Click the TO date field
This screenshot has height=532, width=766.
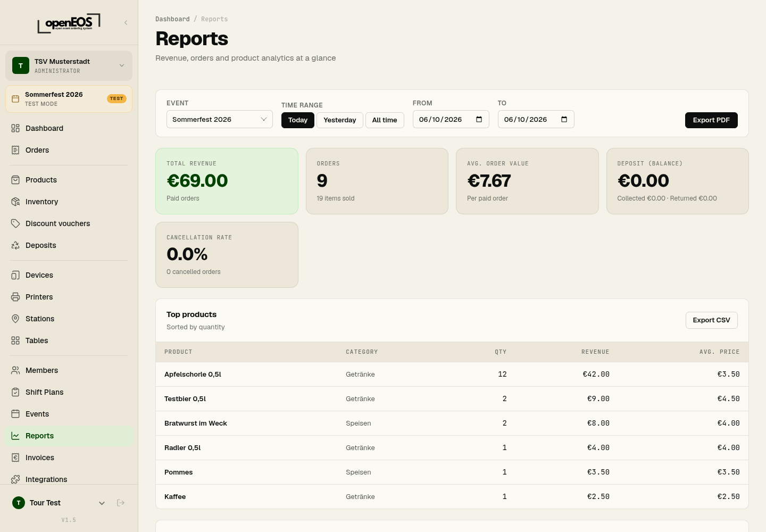click(536, 119)
